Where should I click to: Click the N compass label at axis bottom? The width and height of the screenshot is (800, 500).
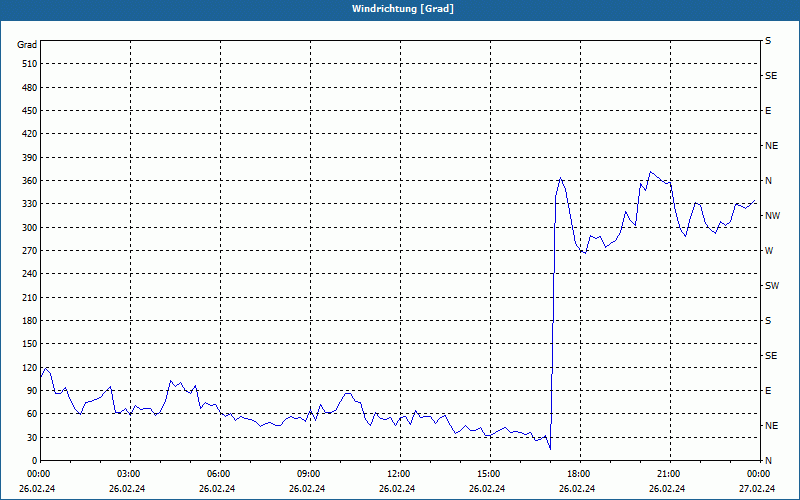pos(768,461)
